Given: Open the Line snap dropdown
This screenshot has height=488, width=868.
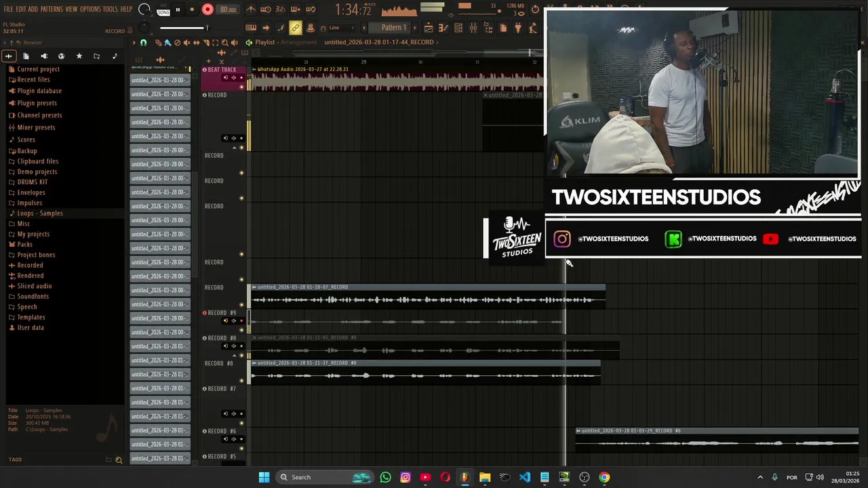Looking at the screenshot, I should click(x=342, y=28).
